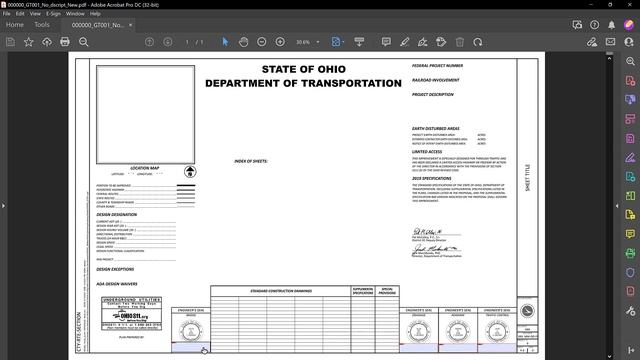Open the Window menu
The width and height of the screenshot is (640, 360).
click(75, 13)
